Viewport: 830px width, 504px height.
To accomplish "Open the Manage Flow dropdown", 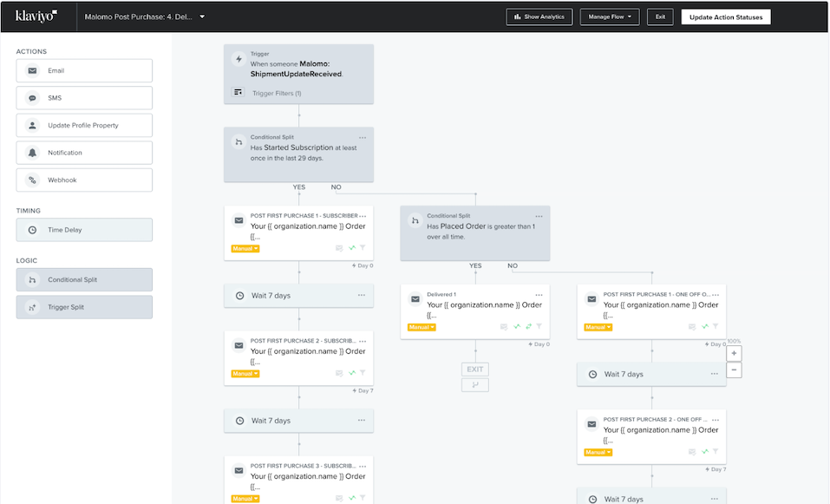I will coord(609,17).
